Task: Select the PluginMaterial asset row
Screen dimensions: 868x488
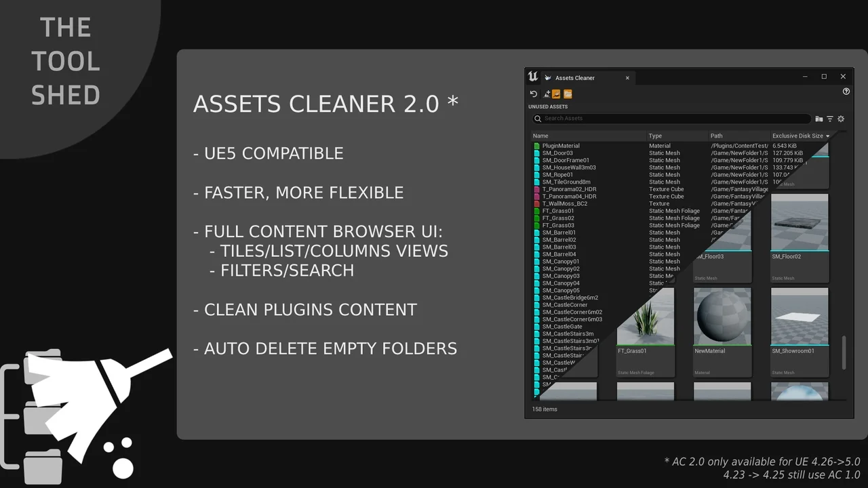Action: click(561, 146)
